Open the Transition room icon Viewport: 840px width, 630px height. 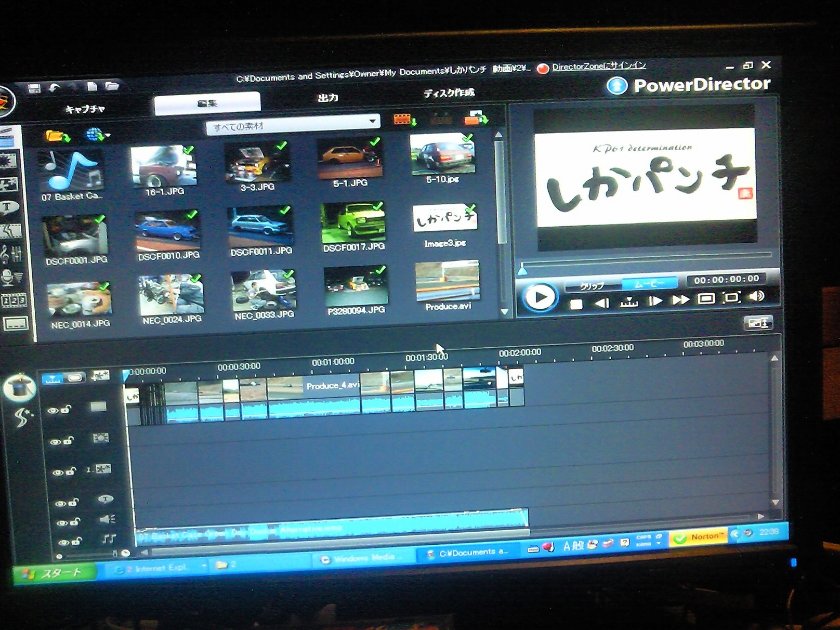click(x=10, y=230)
